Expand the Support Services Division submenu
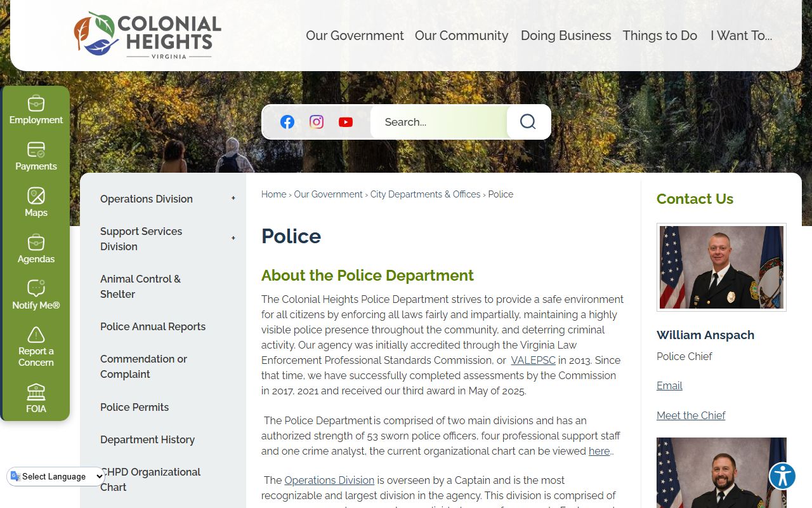This screenshot has height=508, width=812. click(233, 239)
